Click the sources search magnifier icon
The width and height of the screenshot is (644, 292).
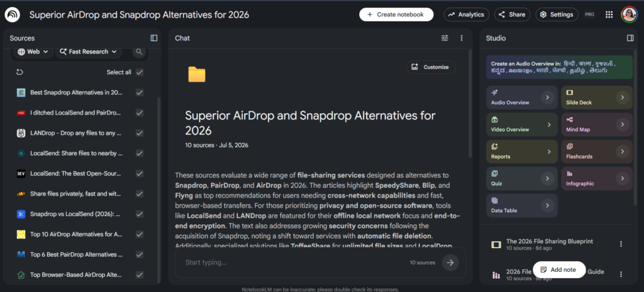(x=139, y=52)
